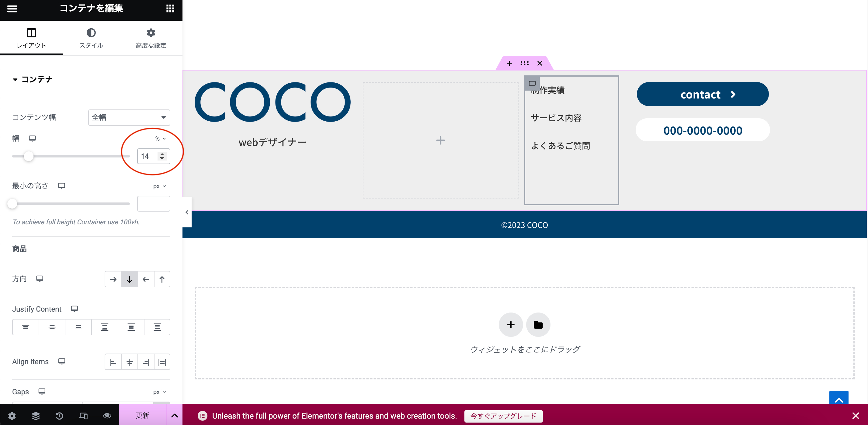Click the add template folder icon
This screenshot has width=868, height=425.
pos(538,325)
